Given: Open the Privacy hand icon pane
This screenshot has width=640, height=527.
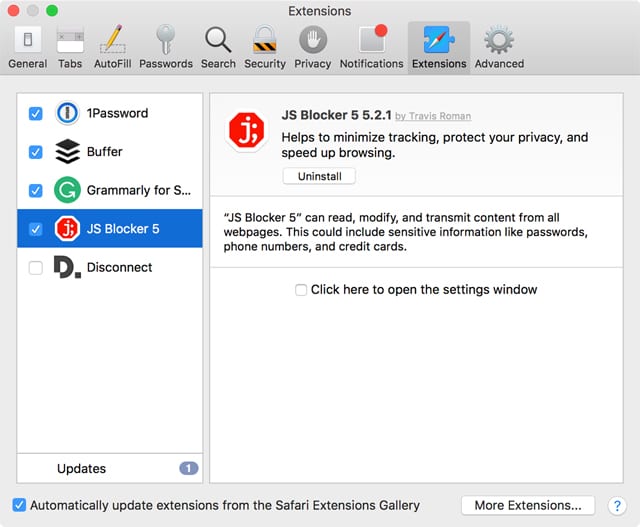Looking at the screenshot, I should [x=312, y=47].
